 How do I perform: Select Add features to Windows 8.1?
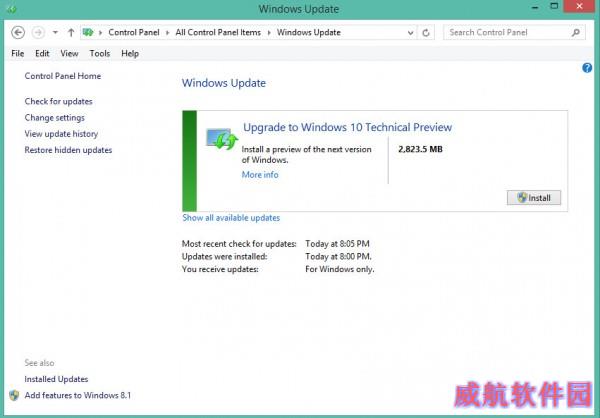pyautogui.click(x=78, y=395)
